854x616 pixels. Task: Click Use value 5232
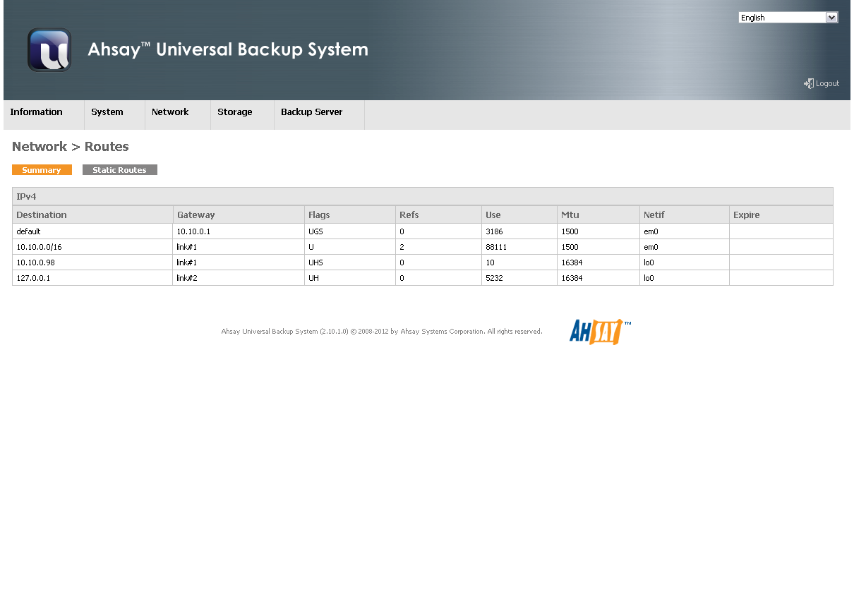[x=494, y=278]
